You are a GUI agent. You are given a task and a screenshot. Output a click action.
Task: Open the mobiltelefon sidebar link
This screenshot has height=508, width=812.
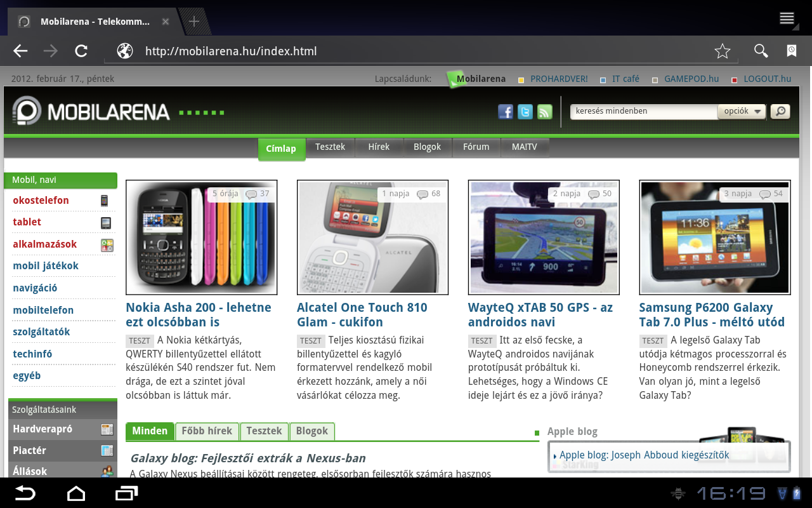click(43, 311)
